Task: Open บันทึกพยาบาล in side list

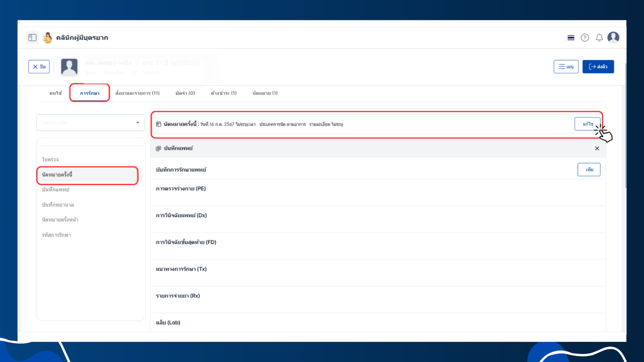Action: tap(58, 205)
